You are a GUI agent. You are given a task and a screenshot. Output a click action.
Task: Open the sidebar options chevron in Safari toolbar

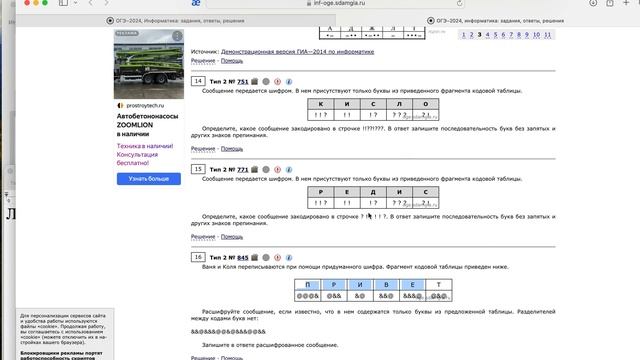point(76,3)
